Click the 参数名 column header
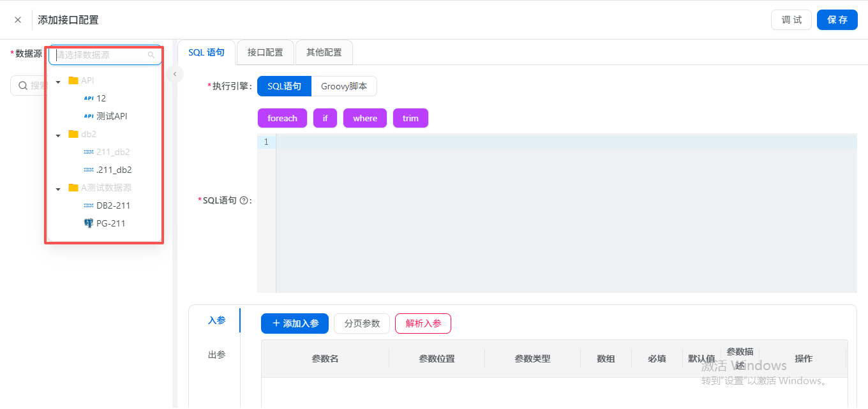Image resolution: width=868 pixels, height=409 pixels. click(325, 359)
